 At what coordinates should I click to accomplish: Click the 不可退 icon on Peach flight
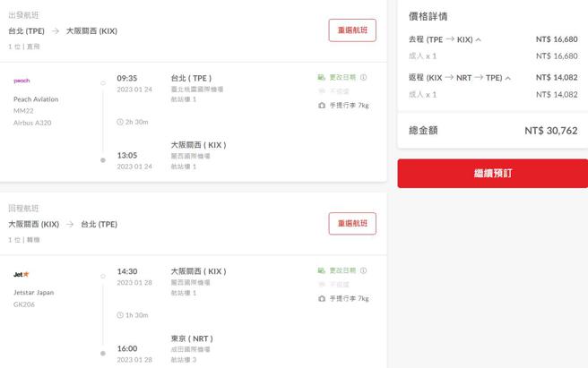point(322,91)
